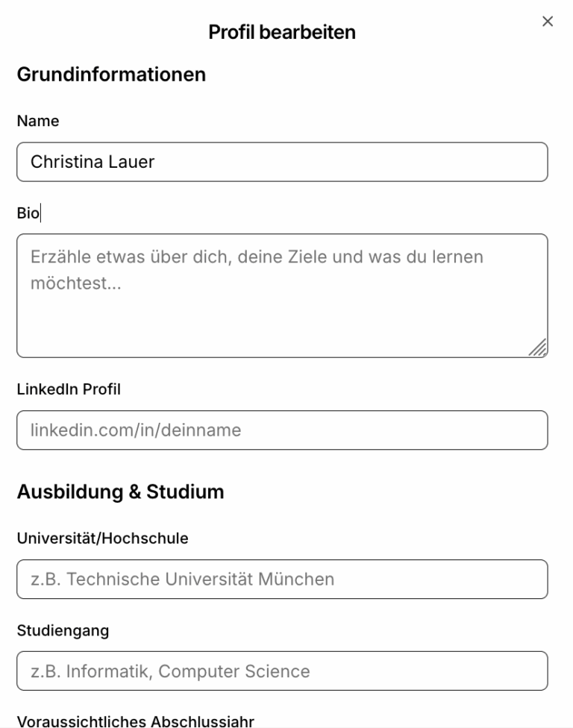This screenshot has height=728, width=573.
Task: Click the resize handle on the Bio textarea
Action: [x=539, y=345]
